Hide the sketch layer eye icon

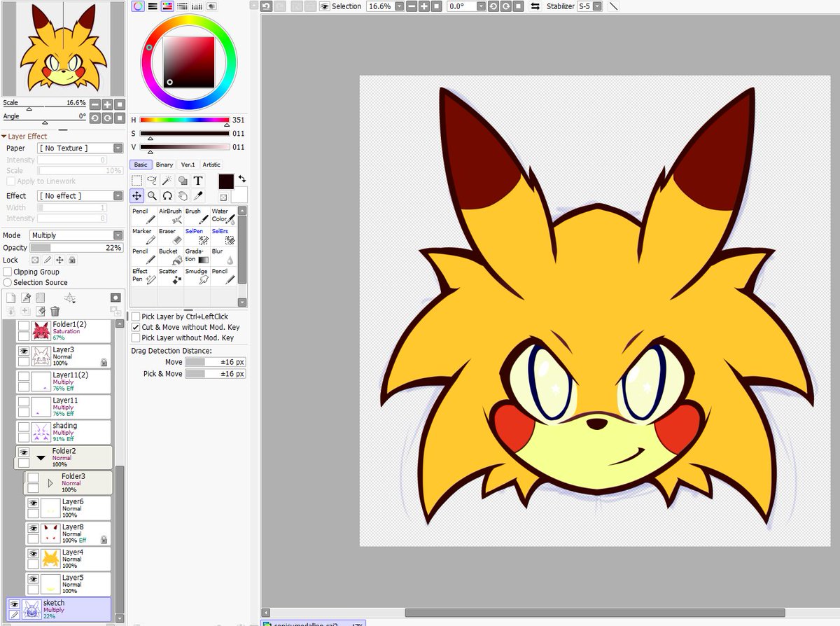point(14,604)
